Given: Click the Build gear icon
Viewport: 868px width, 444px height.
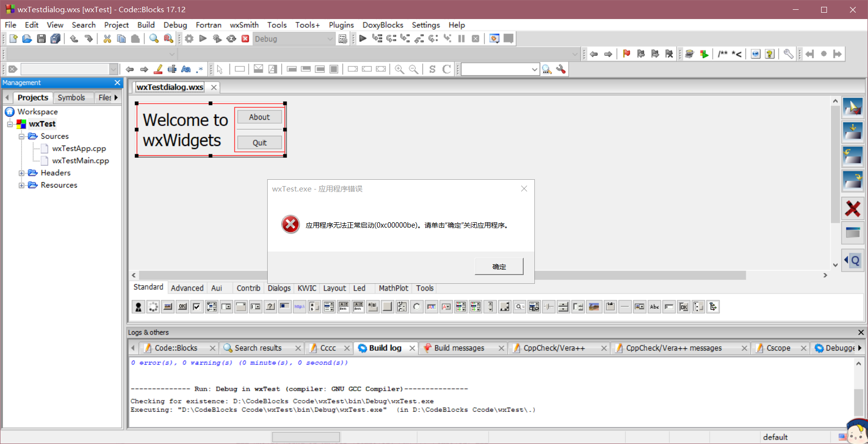Looking at the screenshot, I should click(189, 39).
